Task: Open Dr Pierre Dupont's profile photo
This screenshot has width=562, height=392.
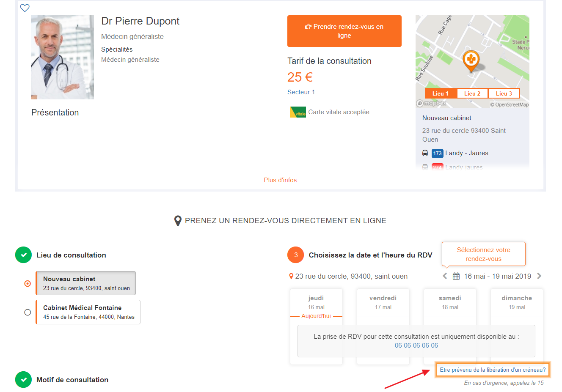Action: (x=62, y=57)
